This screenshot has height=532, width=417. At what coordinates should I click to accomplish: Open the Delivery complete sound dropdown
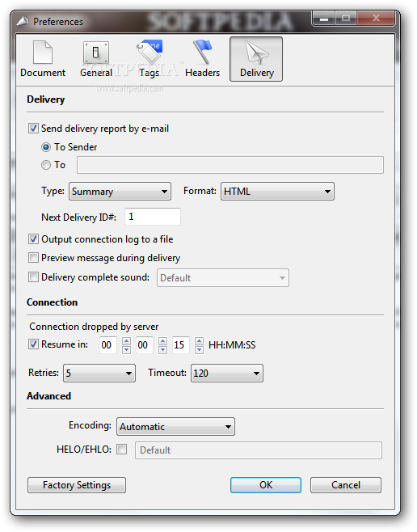point(223,278)
